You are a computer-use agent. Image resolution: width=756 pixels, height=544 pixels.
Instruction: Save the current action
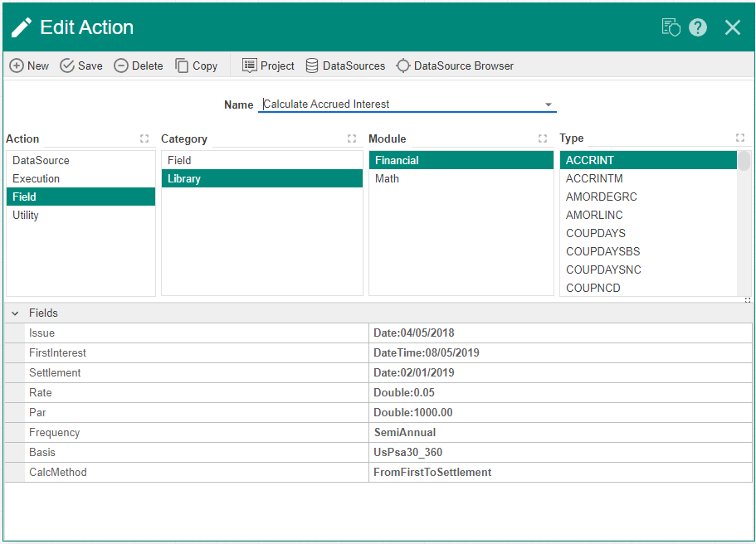[81, 66]
